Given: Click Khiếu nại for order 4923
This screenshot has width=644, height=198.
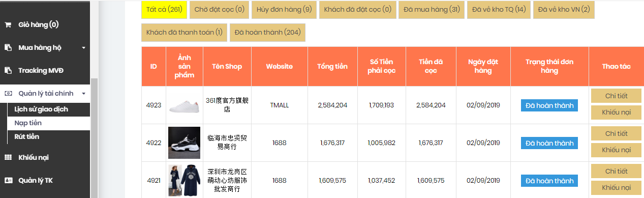Looking at the screenshot, I should click(x=617, y=112).
